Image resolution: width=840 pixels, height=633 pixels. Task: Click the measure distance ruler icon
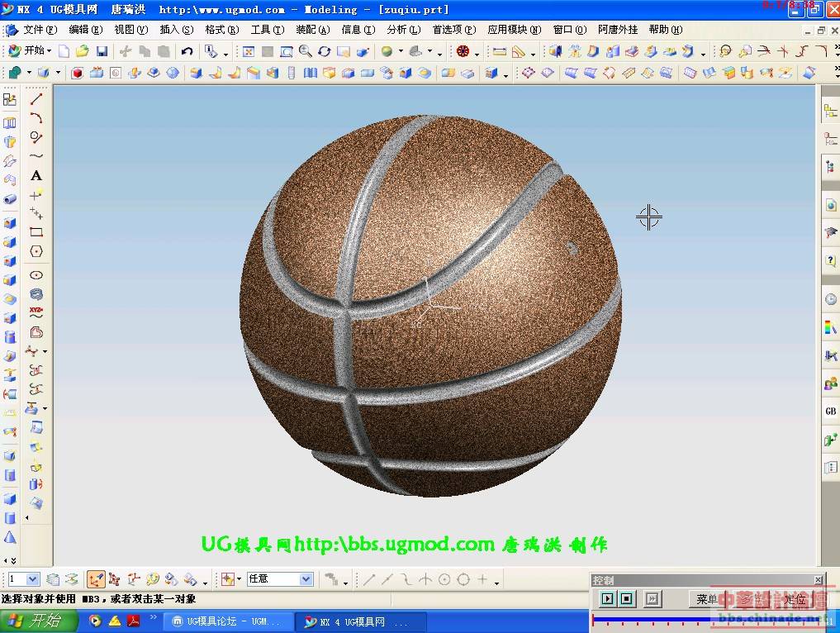click(x=499, y=51)
